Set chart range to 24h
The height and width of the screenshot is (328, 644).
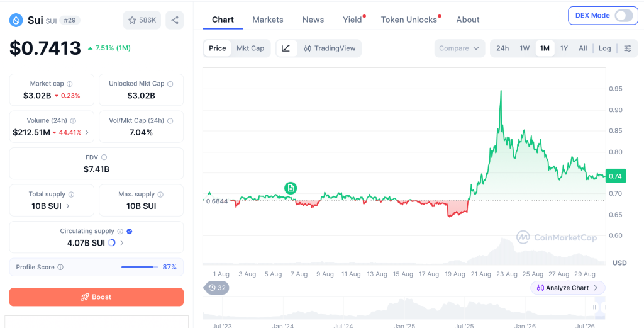(x=502, y=48)
